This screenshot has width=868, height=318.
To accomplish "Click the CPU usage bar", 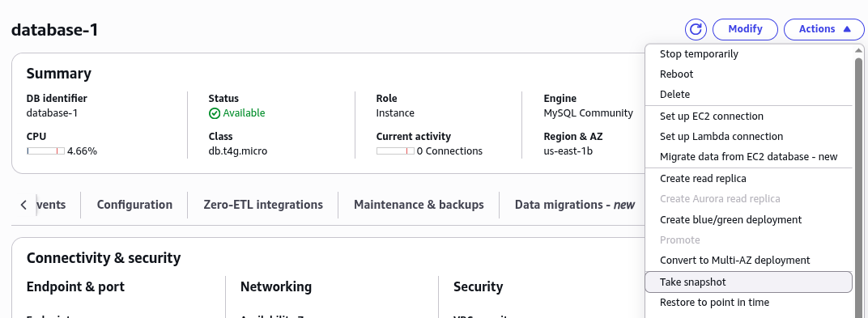I will pyautogui.click(x=45, y=151).
